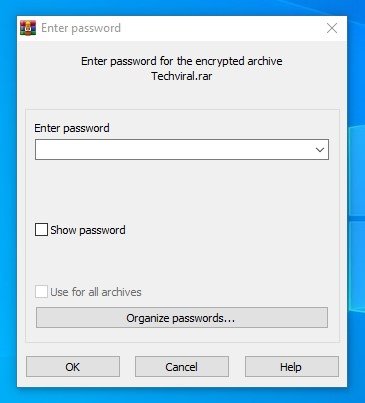Click the Show password label text

click(88, 230)
